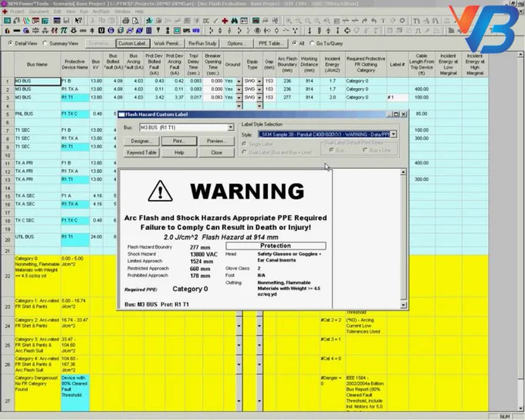Select the green framed screen component icon
The image size is (525, 420).
point(177,31)
